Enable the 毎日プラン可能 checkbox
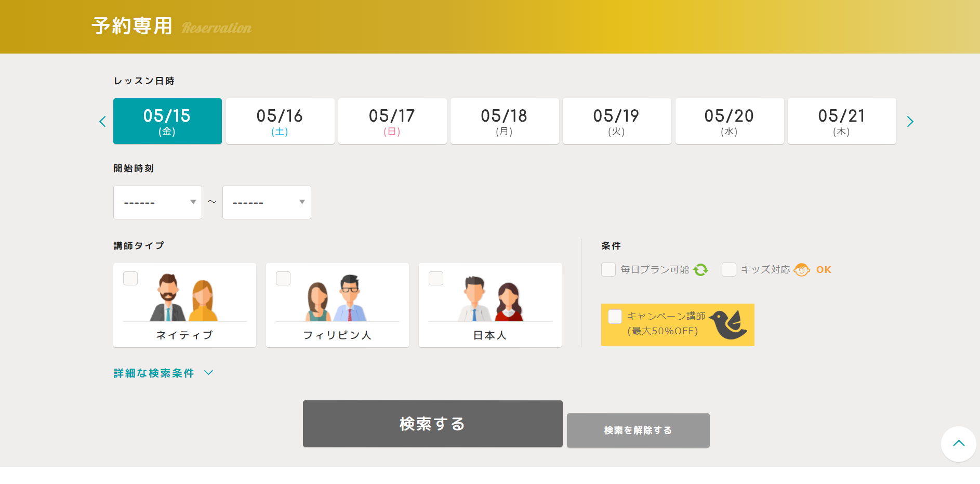980x484 pixels. (x=608, y=270)
